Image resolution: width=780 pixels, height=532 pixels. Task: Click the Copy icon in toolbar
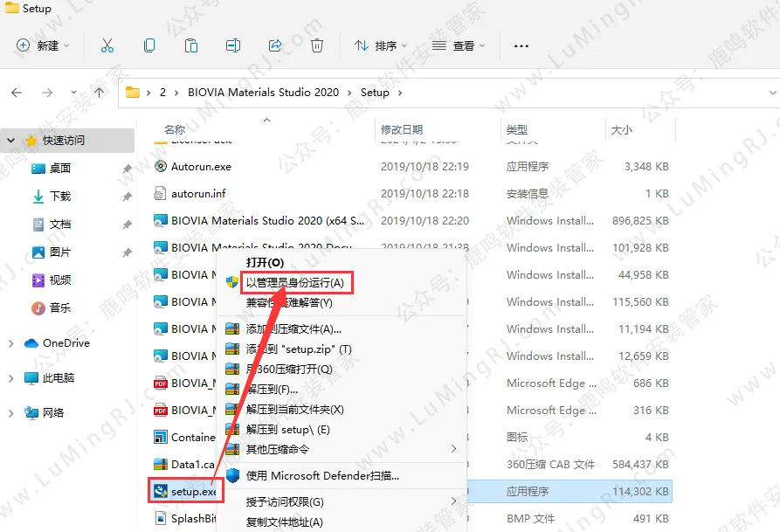[x=149, y=45]
